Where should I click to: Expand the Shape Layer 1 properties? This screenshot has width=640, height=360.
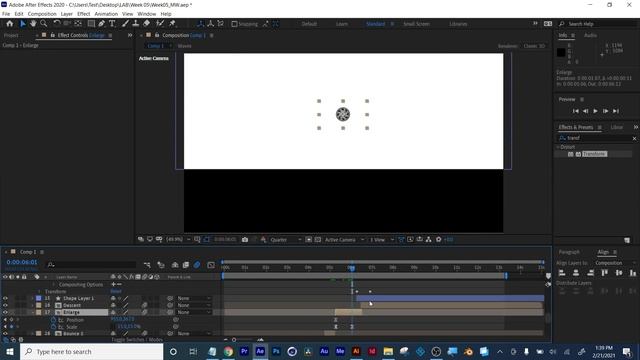point(32,298)
